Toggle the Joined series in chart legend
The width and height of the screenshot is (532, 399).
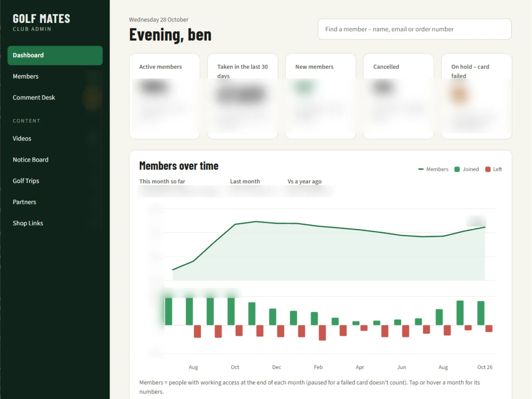(x=467, y=169)
